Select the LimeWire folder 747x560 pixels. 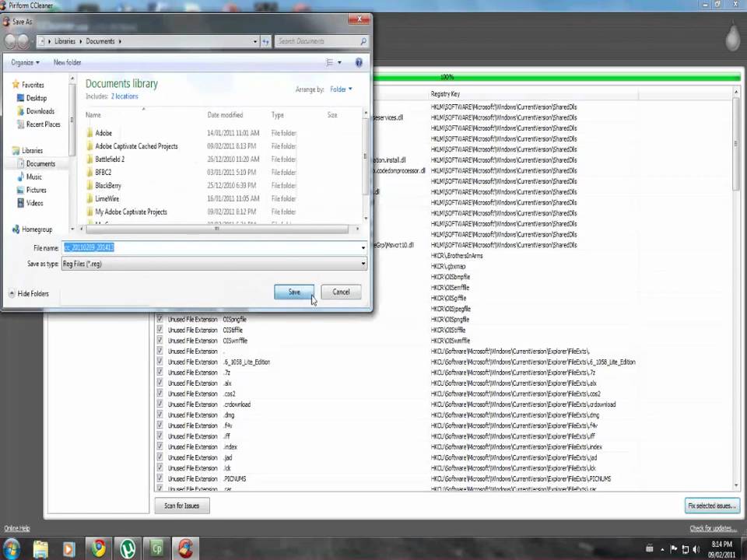tap(103, 198)
